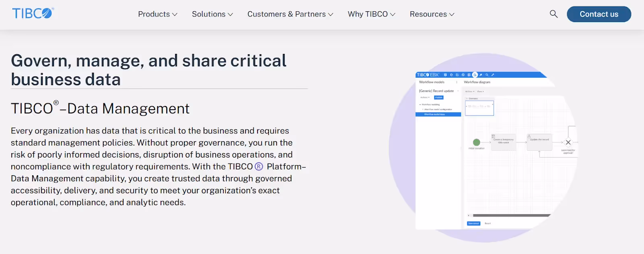The image size is (644, 254).
Task: Open the search magnifier icon
Action: coord(554,14)
